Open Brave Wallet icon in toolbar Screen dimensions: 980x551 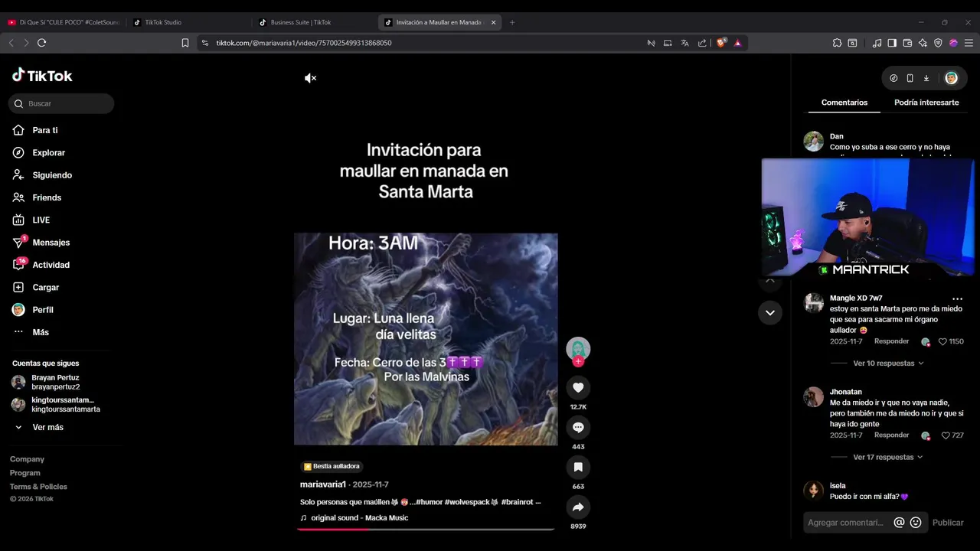[907, 43]
